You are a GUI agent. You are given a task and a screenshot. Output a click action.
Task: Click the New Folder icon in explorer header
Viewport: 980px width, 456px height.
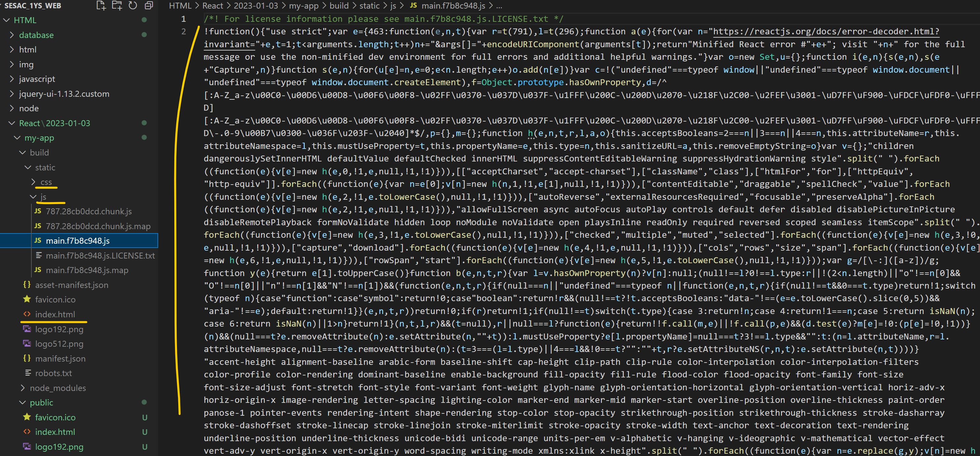click(117, 5)
